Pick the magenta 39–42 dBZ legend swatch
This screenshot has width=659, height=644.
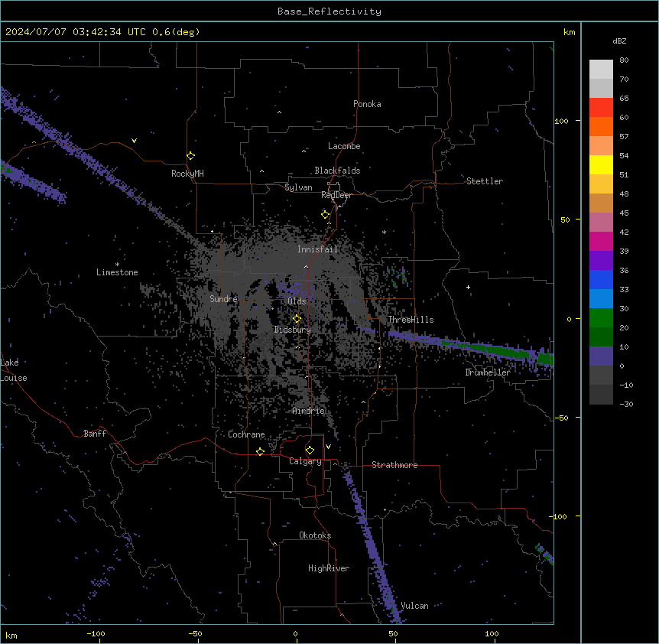[x=601, y=242]
